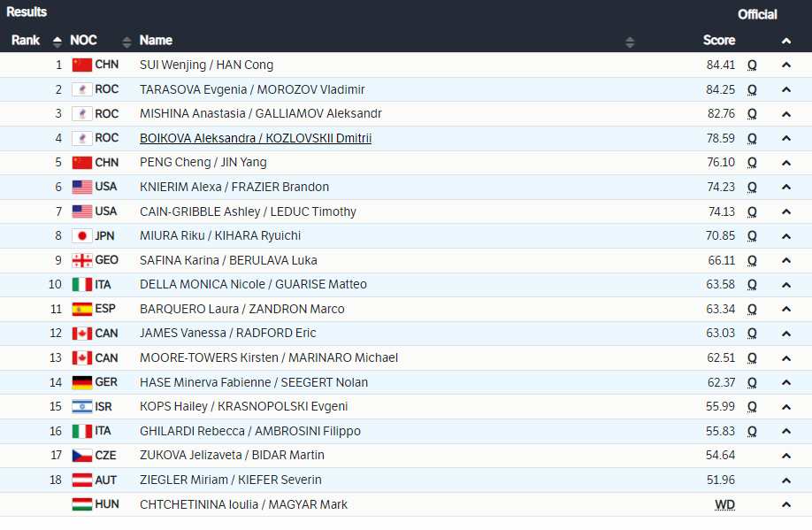Screen dimensions: 812x530
Task: Click the Austria flag next to ZIEGLER Miriam
Action: click(81, 480)
